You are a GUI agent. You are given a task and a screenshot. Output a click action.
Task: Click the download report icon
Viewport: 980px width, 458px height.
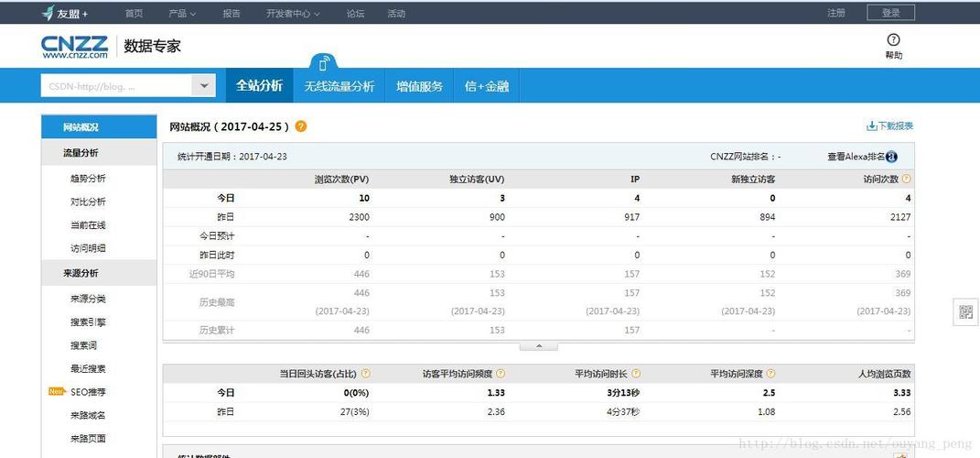click(871, 125)
